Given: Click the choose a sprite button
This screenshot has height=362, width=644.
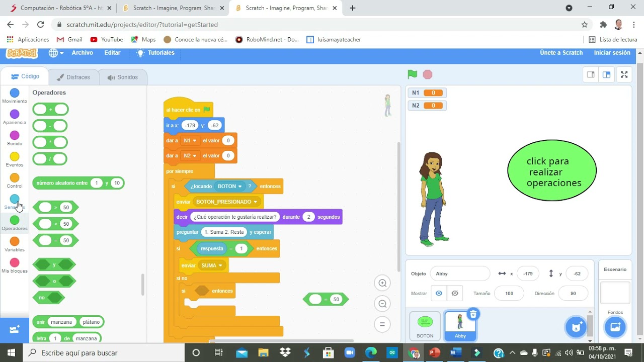Looking at the screenshot, I should (576, 327).
